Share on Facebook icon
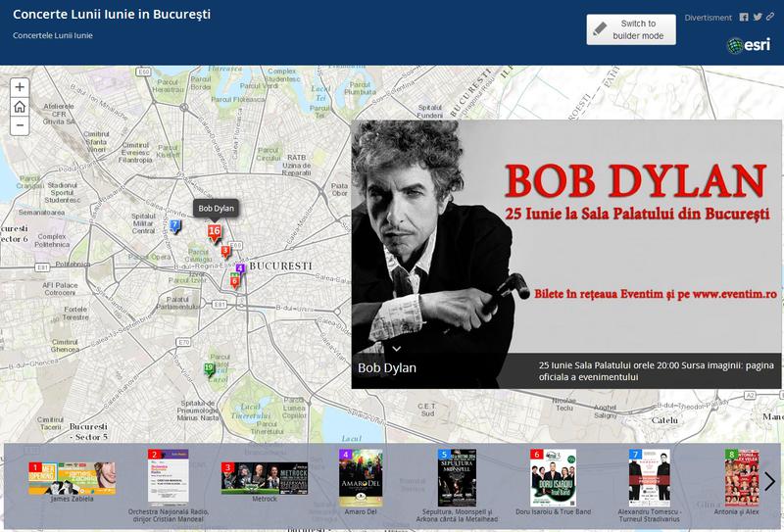 click(x=744, y=17)
